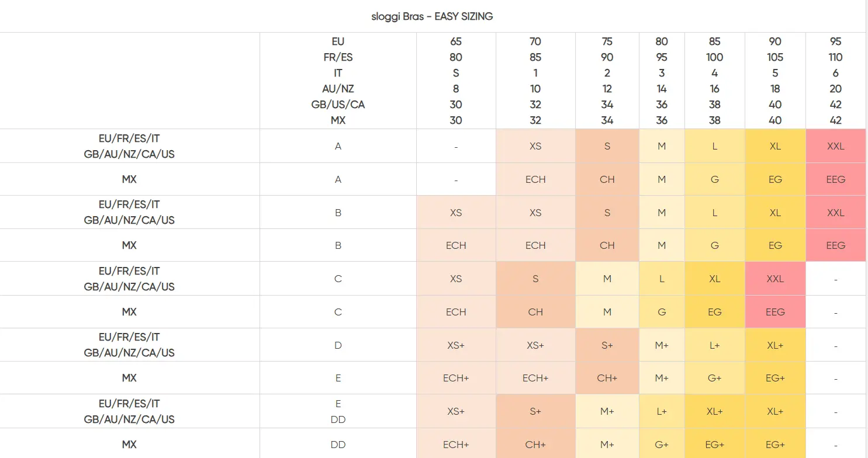The height and width of the screenshot is (458, 868).
Task: Select AU/NZ size 18 in the header
Action: pyautogui.click(x=774, y=89)
